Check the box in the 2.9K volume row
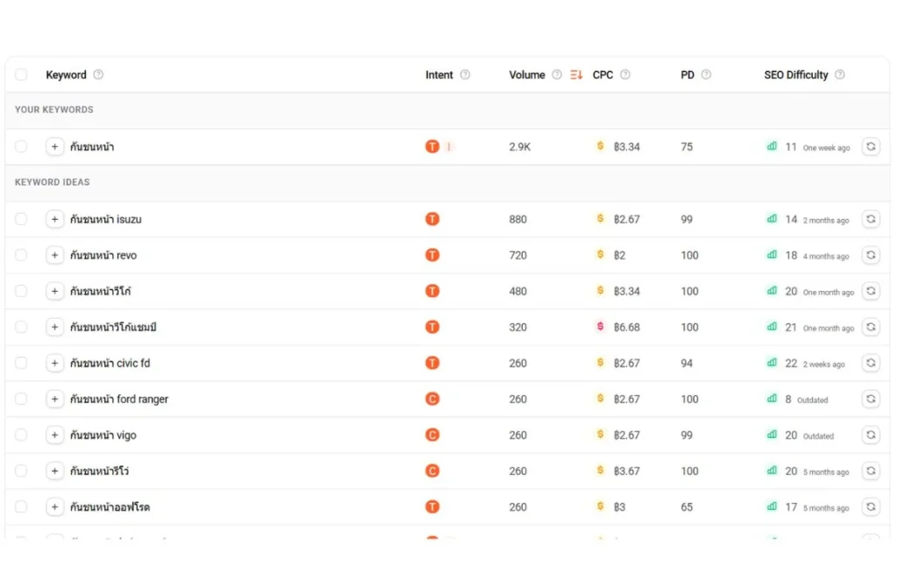 click(21, 147)
